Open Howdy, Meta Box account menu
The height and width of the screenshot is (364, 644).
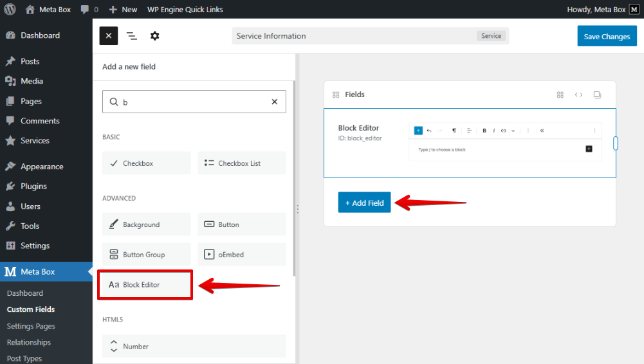tap(603, 9)
